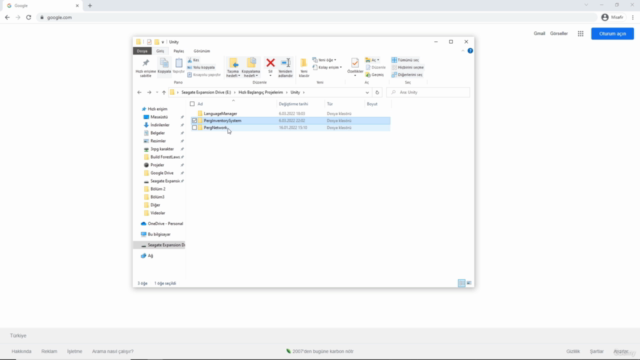The height and width of the screenshot is (360, 640).
Task: Select Google Drive in the navigation pane
Action: point(162,173)
